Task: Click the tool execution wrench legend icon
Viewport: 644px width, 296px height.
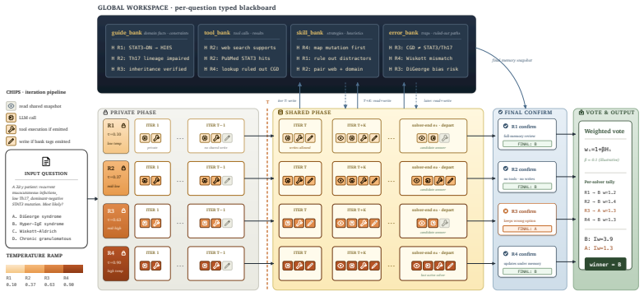Action: [x=11, y=129]
